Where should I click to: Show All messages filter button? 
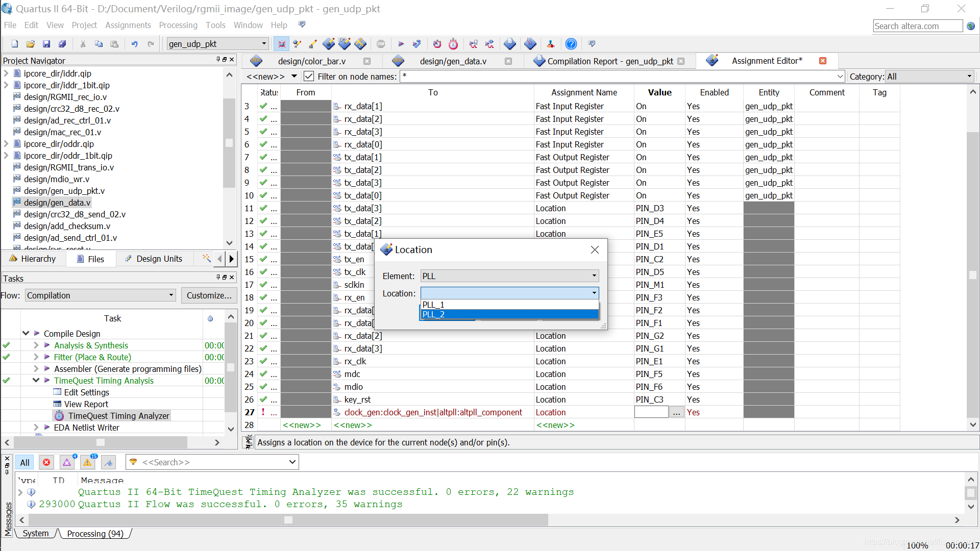[24, 462]
